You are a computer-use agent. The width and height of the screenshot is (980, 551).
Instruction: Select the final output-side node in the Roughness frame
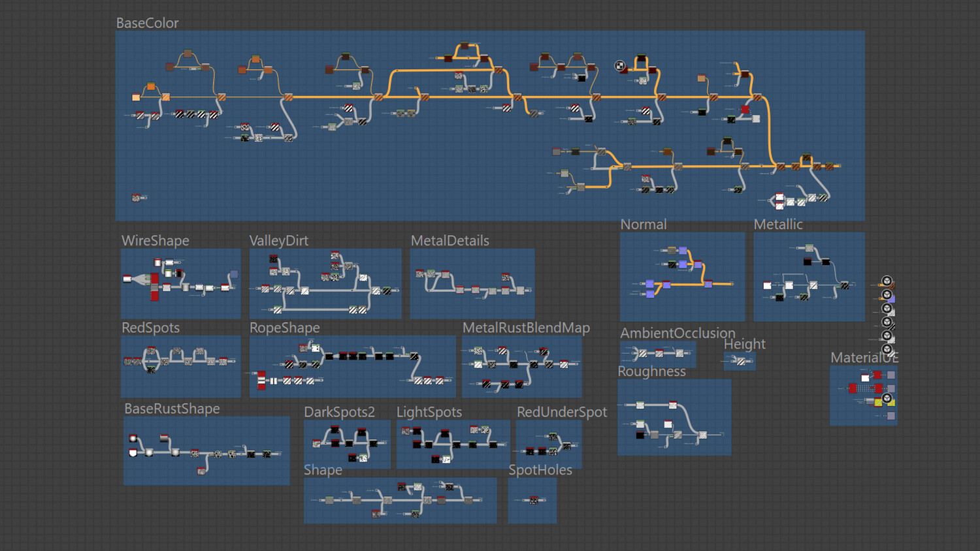[x=703, y=435]
